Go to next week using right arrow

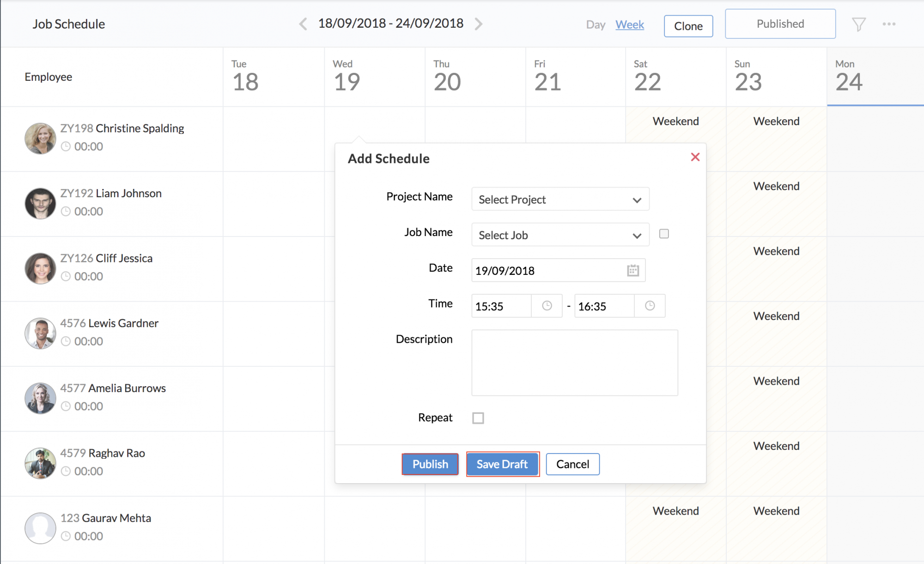click(479, 24)
